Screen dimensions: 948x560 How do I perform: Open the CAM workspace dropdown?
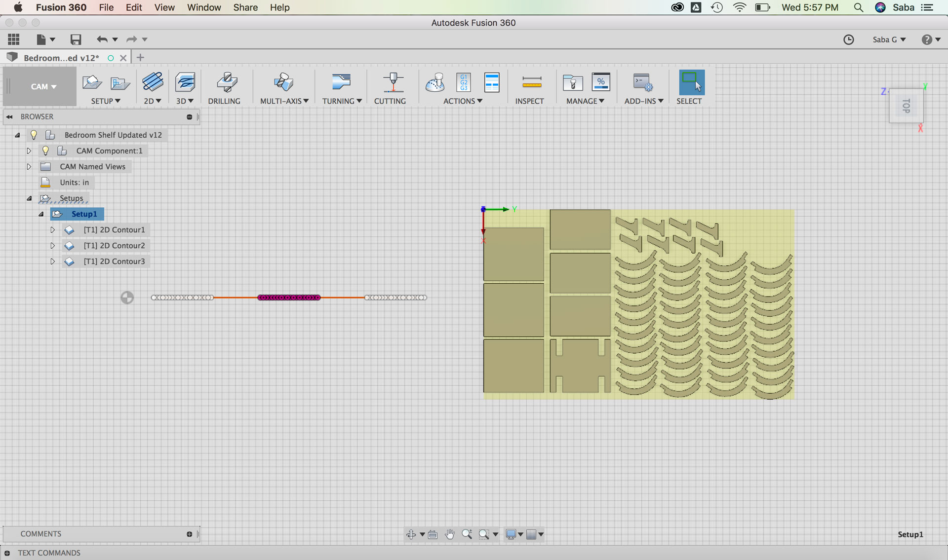point(43,87)
